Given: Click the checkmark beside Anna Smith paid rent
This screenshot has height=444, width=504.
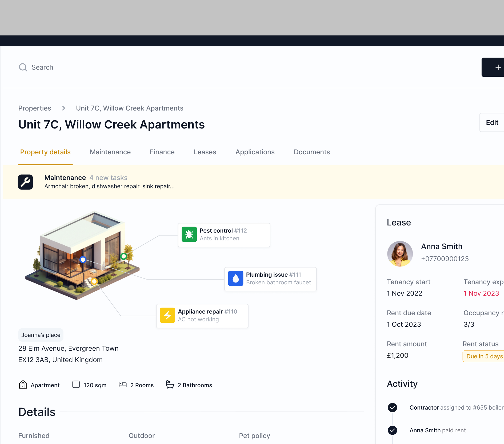Looking at the screenshot, I should pos(393,430).
